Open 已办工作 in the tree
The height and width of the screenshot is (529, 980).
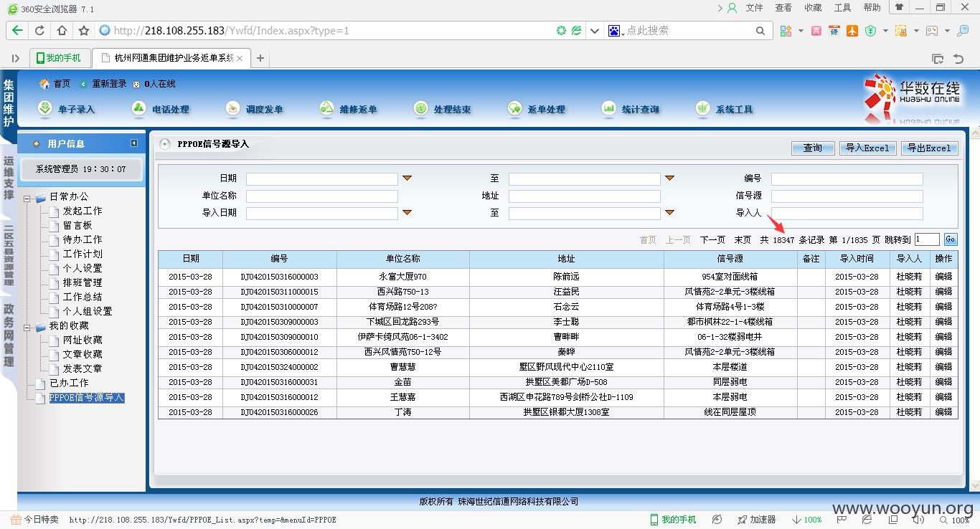(x=69, y=383)
